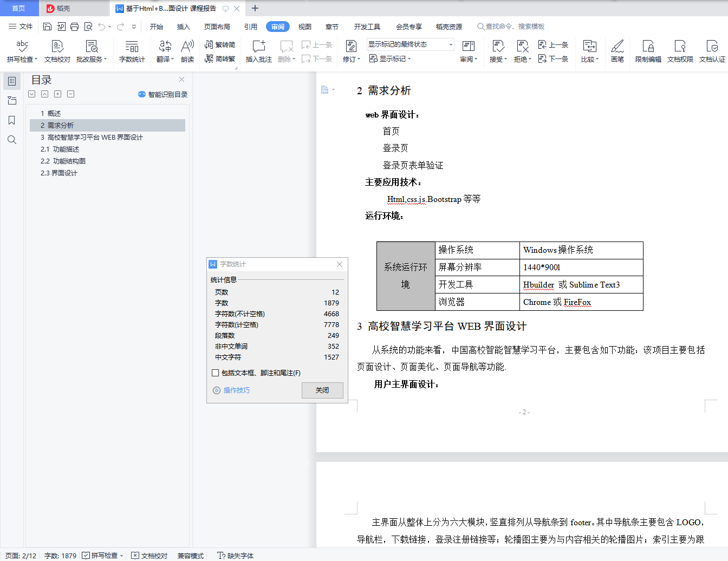This screenshot has width=728, height=561.
Task: Open 文档认证 document certification
Action: pos(712,51)
